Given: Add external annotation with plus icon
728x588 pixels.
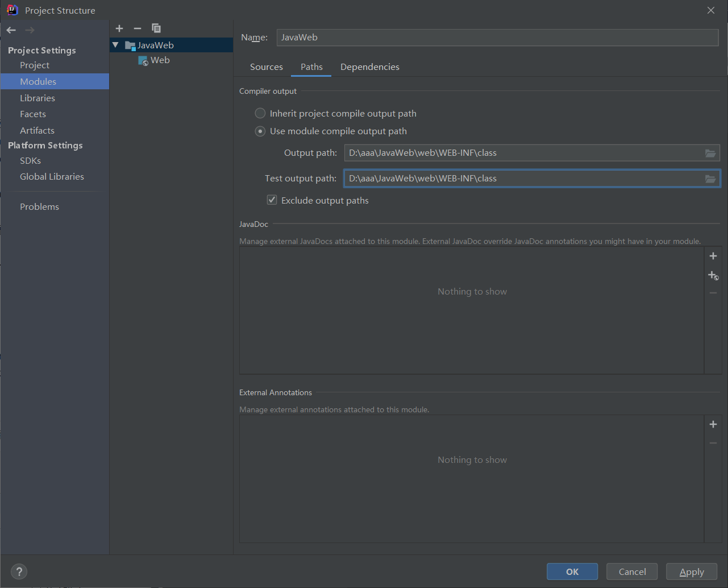Looking at the screenshot, I should pos(713,424).
